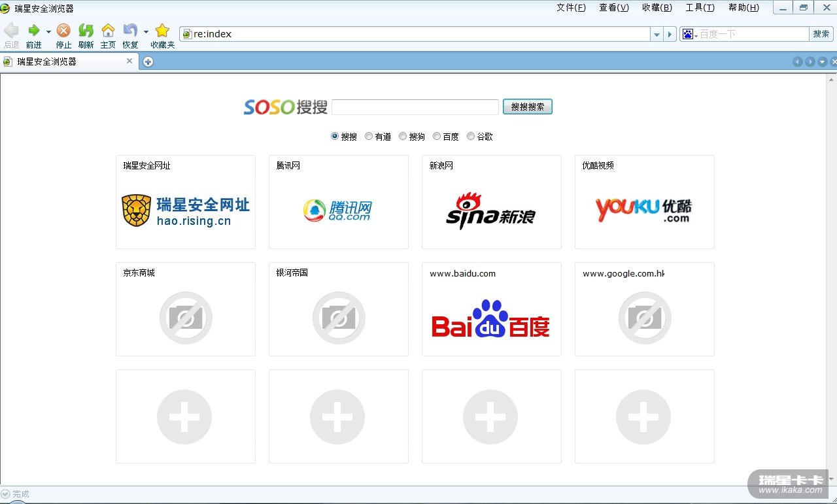Select the 搜搜 radio button
The image size is (837, 504).
pyautogui.click(x=335, y=136)
